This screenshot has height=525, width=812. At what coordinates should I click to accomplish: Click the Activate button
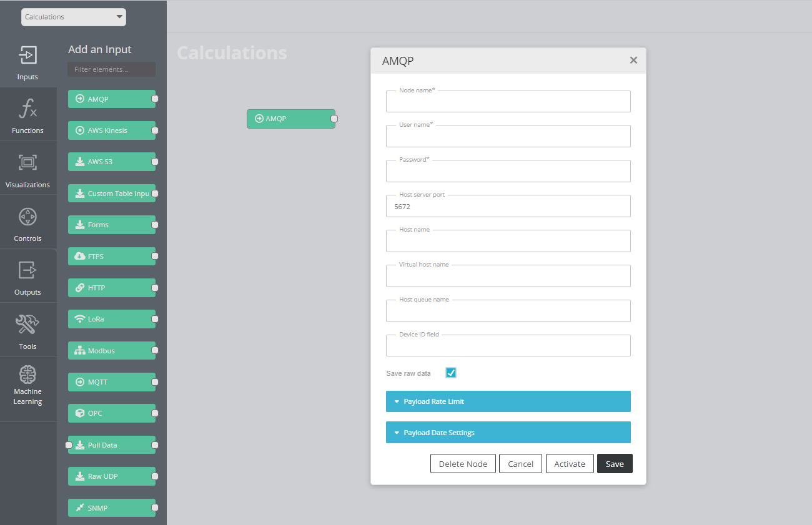570,464
